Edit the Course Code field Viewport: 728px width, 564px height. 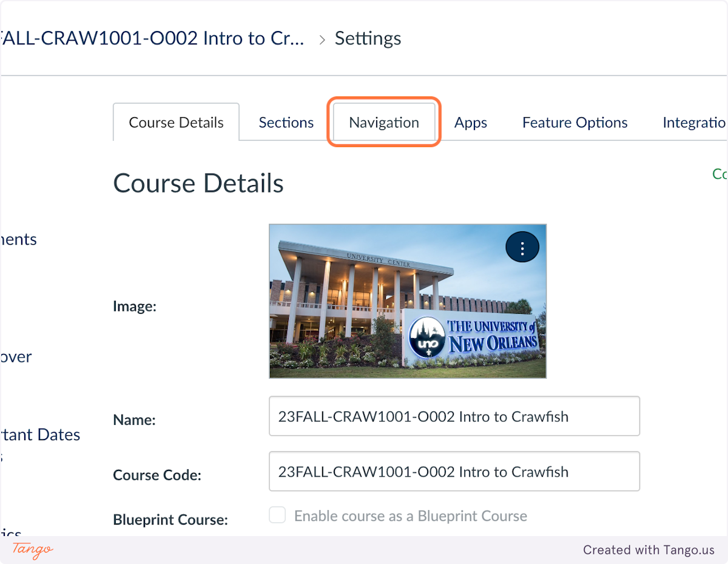tap(454, 471)
